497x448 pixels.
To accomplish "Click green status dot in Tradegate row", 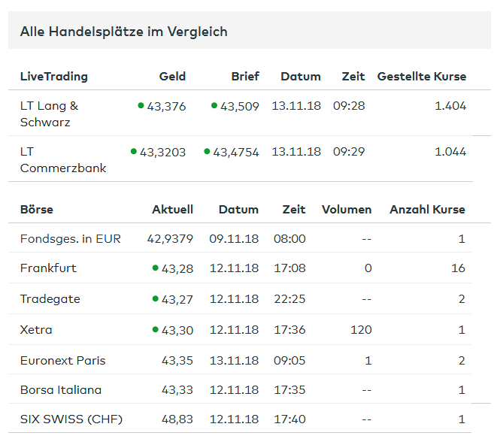I will pyautogui.click(x=155, y=298).
